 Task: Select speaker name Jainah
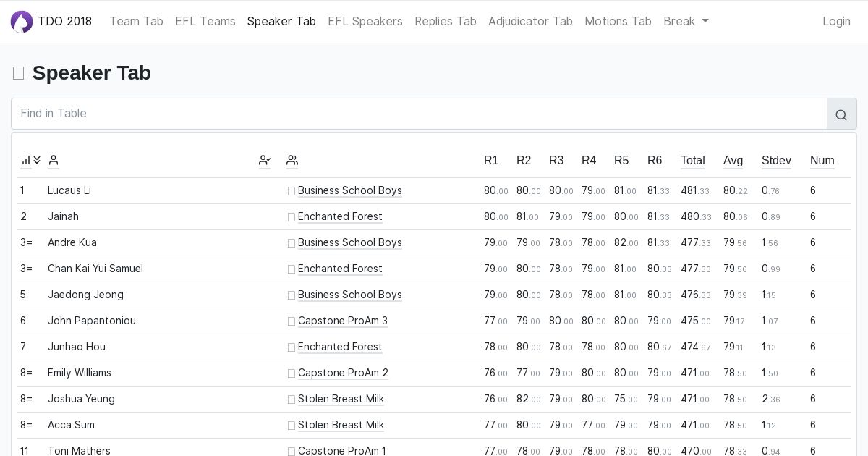point(63,216)
